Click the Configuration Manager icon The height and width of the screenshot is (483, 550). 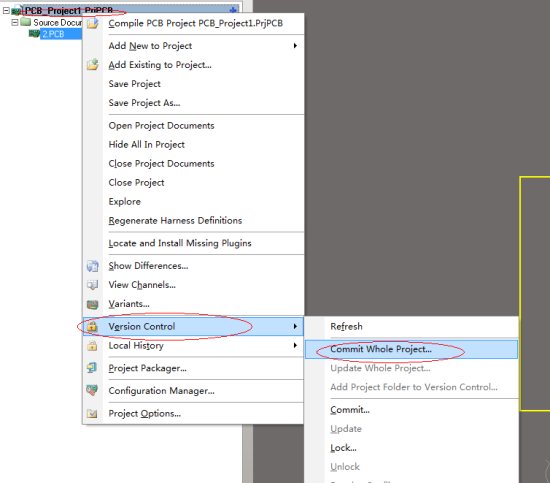[92, 390]
